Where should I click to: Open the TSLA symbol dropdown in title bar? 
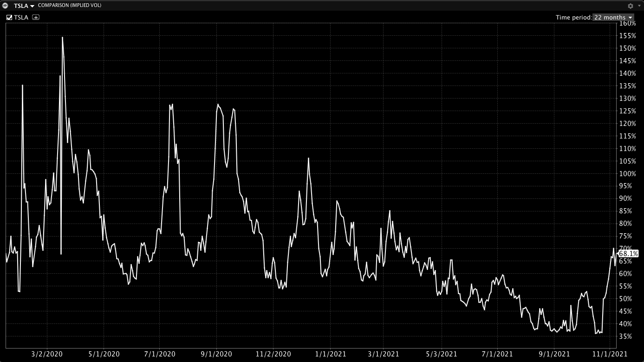coord(24,6)
